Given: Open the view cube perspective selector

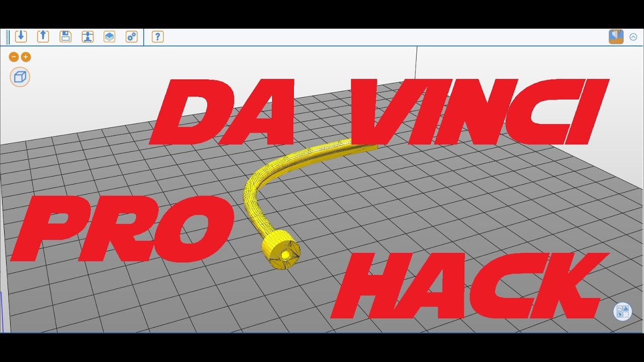Looking at the screenshot, I should pos(20,77).
